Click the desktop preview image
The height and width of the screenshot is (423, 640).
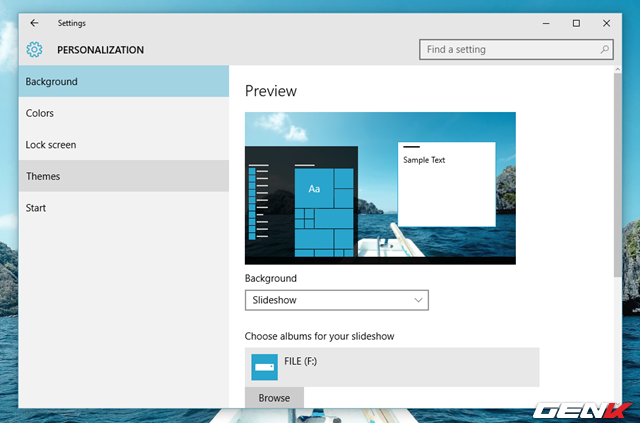coord(380,188)
